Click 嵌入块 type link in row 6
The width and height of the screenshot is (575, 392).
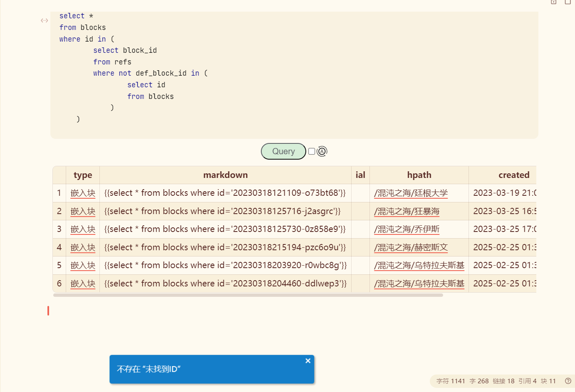pyautogui.click(x=83, y=284)
